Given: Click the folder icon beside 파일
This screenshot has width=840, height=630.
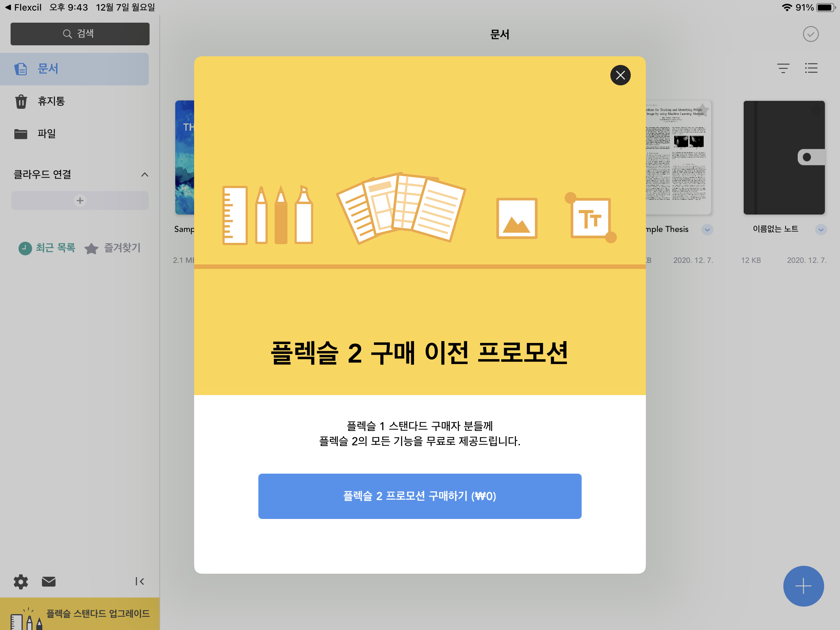Looking at the screenshot, I should pos(21,134).
